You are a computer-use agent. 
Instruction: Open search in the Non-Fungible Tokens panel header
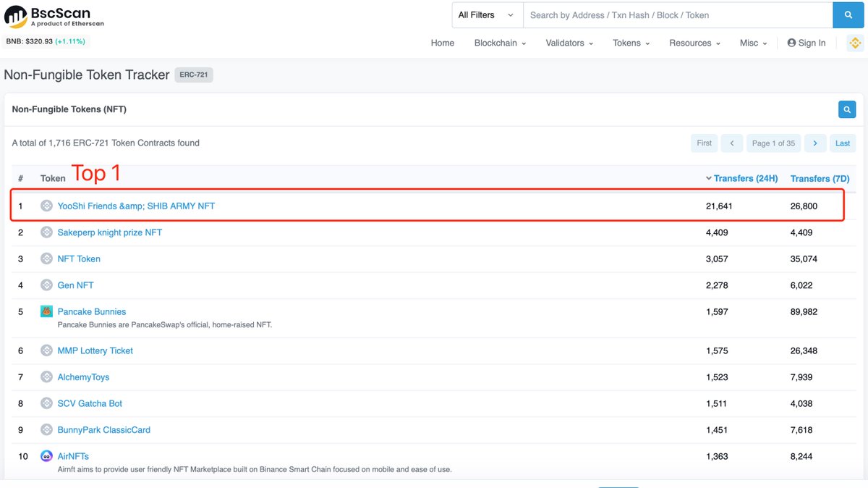[847, 109]
